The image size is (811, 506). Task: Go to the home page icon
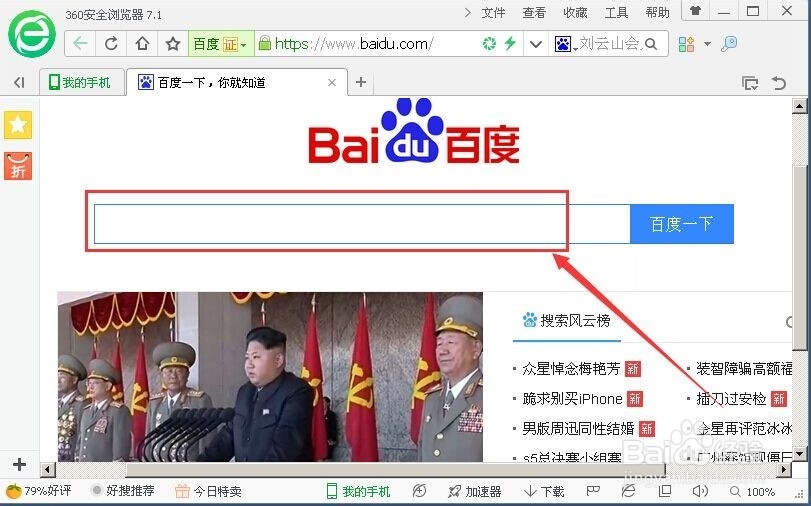[142, 43]
